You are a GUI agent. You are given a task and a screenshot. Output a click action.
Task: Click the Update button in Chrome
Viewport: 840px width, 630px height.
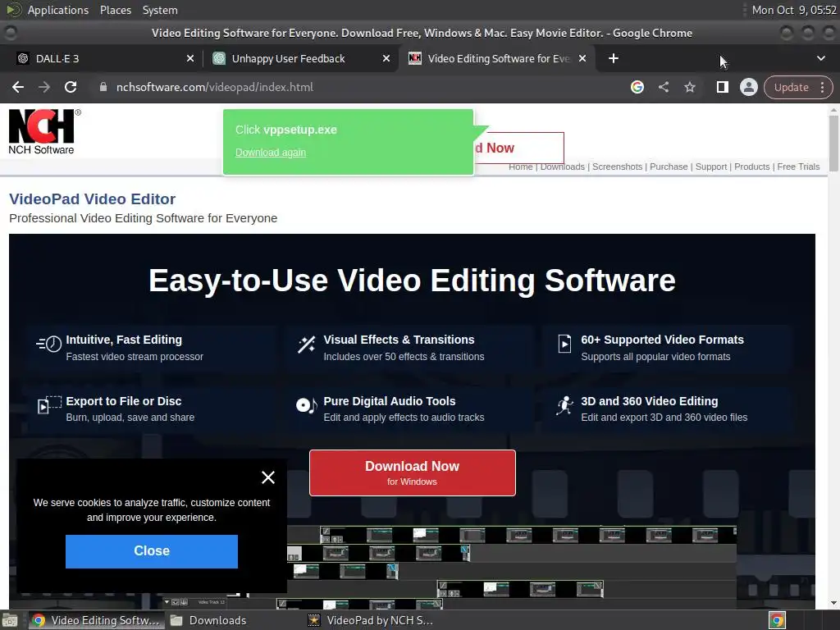click(x=791, y=87)
